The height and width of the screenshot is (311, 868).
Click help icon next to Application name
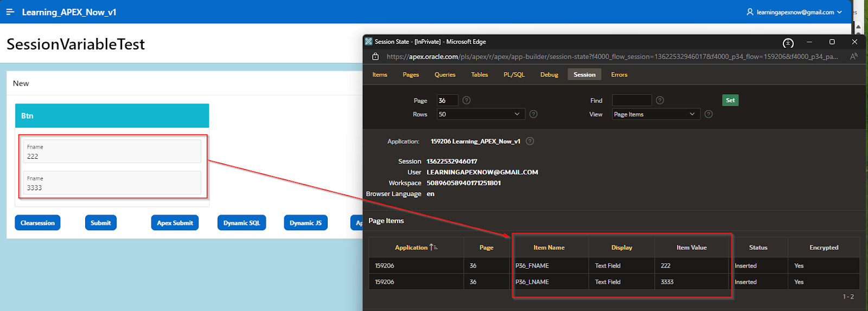530,141
